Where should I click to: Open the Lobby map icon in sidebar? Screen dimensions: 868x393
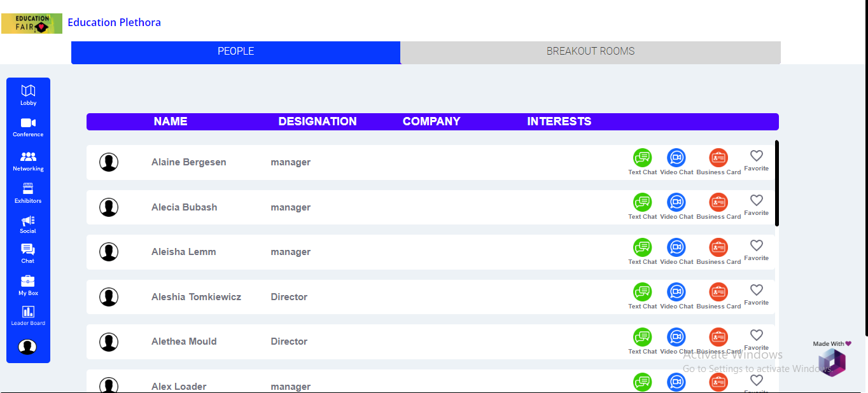[28, 91]
